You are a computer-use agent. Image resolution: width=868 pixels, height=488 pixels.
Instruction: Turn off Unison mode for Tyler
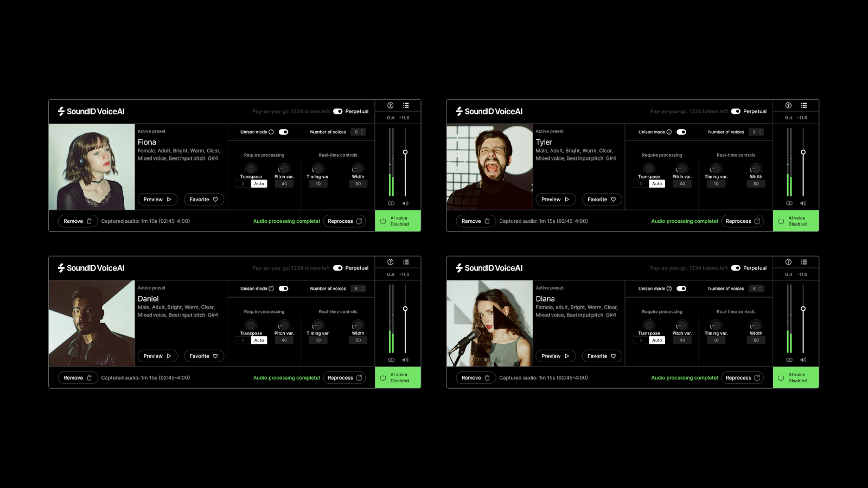681,132
